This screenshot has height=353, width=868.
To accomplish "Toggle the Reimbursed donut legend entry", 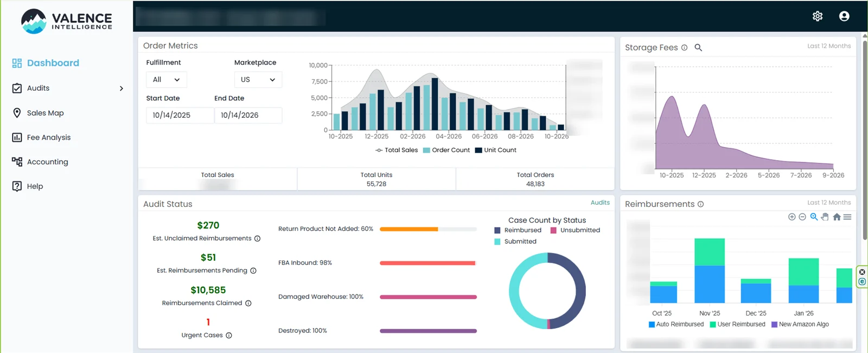I will pos(518,230).
